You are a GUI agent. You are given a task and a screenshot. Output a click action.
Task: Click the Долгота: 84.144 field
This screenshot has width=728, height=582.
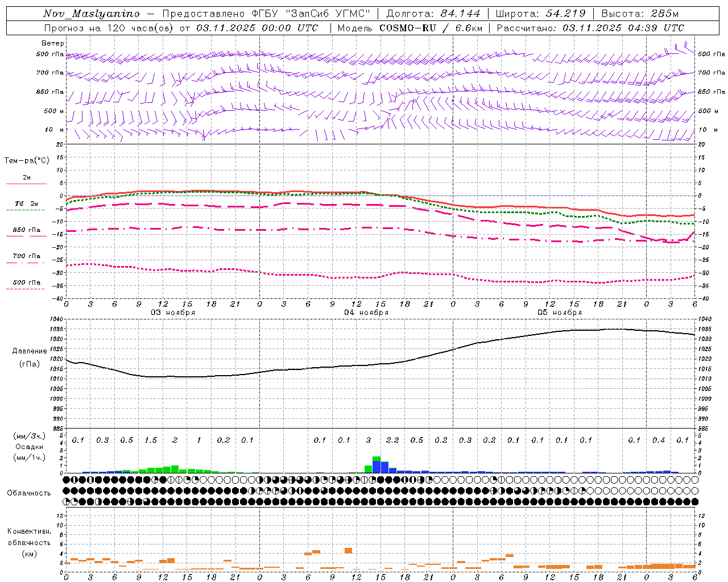[433, 14]
